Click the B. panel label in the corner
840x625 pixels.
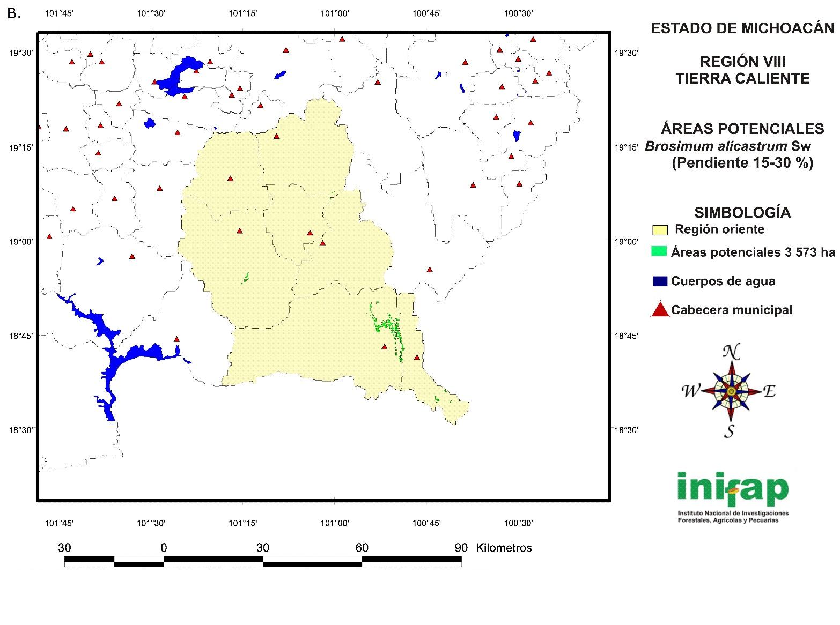(x=14, y=14)
